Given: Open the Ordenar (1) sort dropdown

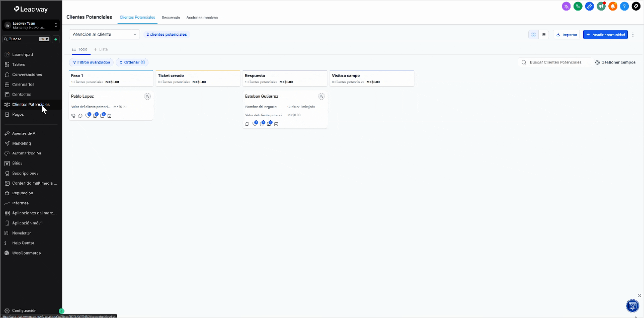Looking at the screenshot, I should pyautogui.click(x=132, y=62).
